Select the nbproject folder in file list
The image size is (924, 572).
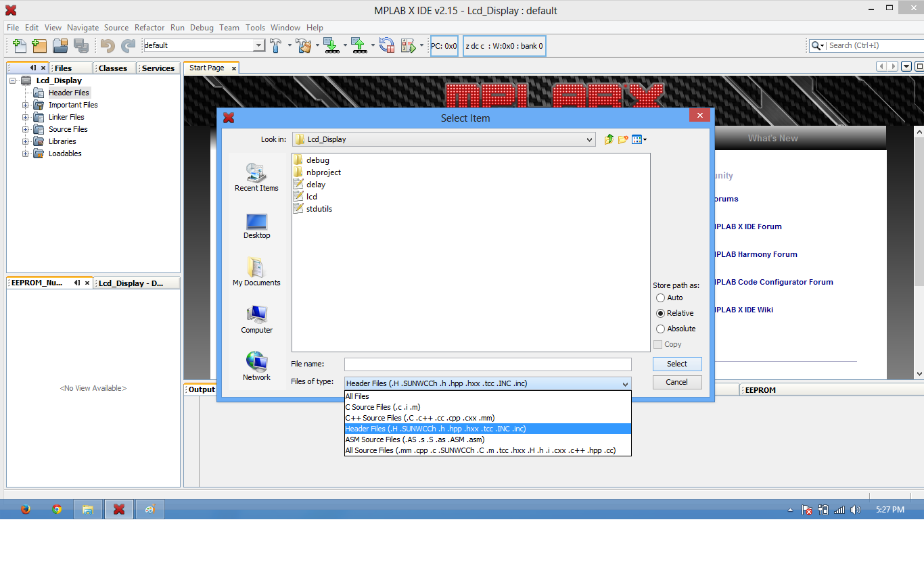point(317,172)
